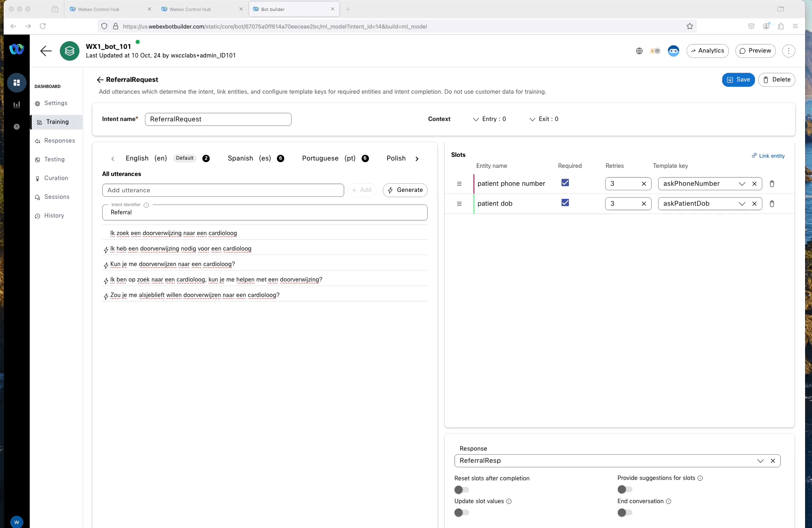812x528 pixels.
Task: Click the Add utterance input field
Action: (223, 190)
